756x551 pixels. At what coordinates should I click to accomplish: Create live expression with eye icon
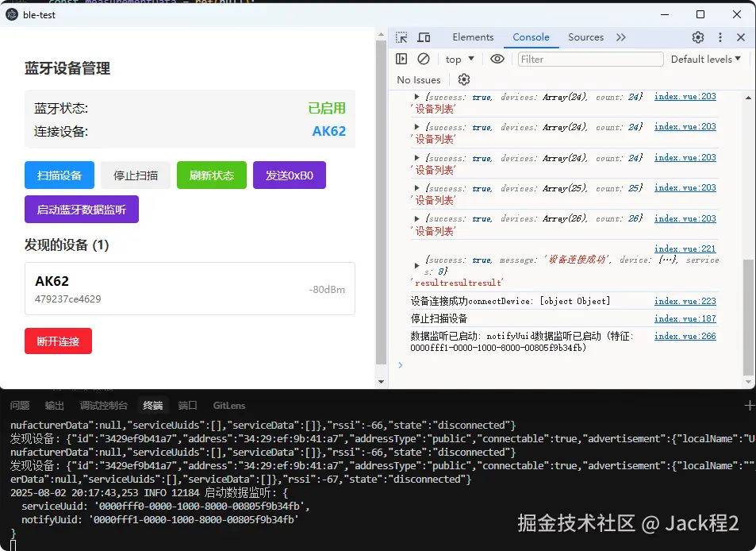click(497, 59)
